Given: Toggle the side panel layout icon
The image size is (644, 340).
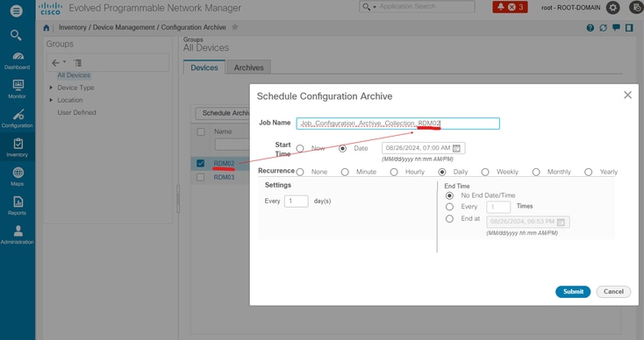Looking at the screenshot, I should click(629, 28).
